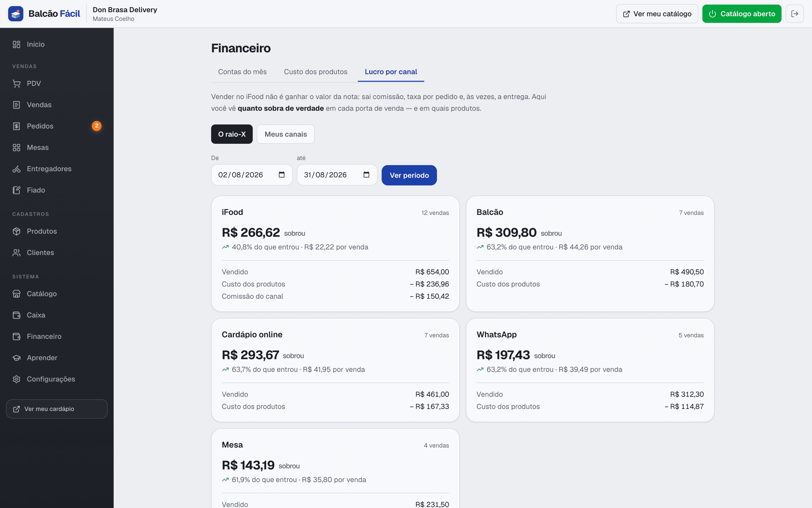
Task: Select the O raio-X view
Action: click(x=232, y=134)
